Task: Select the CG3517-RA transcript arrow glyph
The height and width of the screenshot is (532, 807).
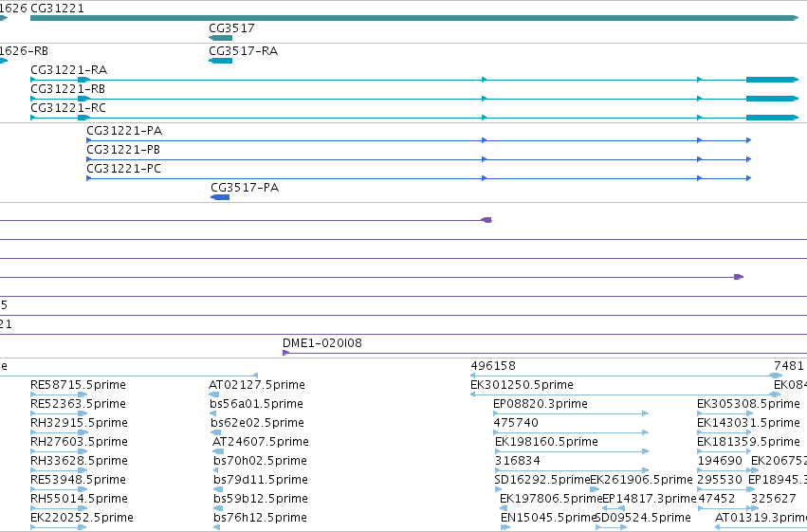Action: (x=220, y=61)
